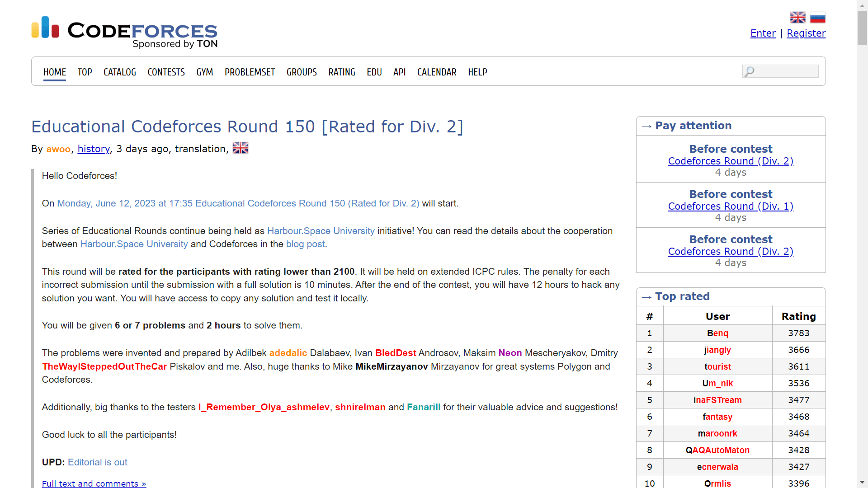The image size is (868, 488).
Task: Click the British flag next to translation
Action: tap(240, 148)
